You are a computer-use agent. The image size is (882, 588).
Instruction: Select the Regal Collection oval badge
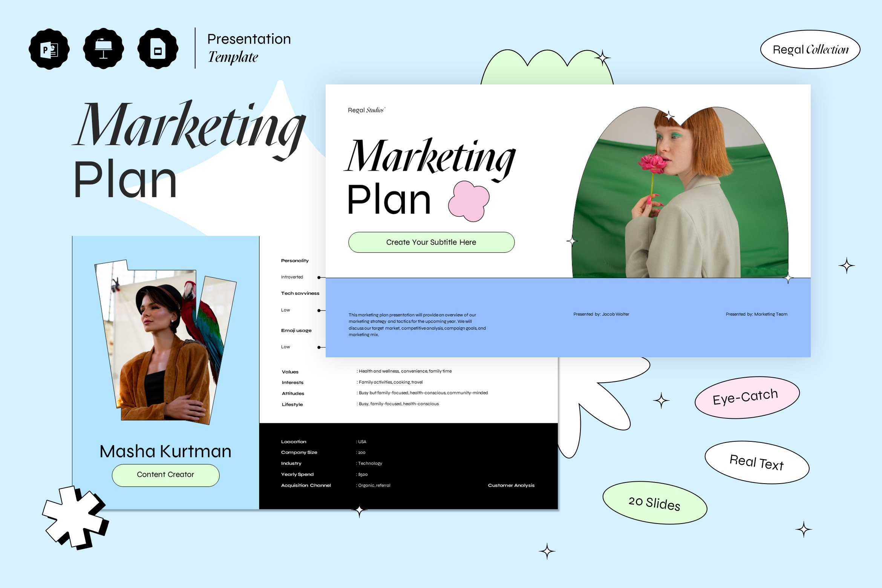[810, 49]
